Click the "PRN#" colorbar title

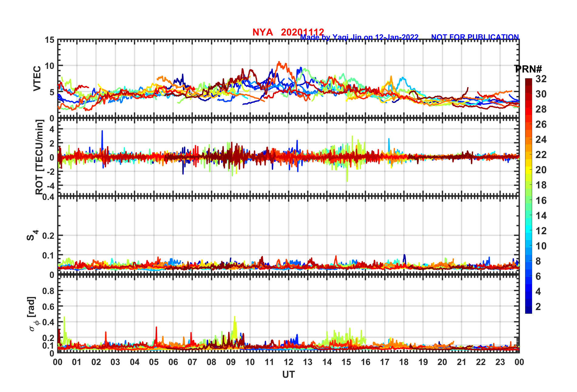tap(528, 69)
